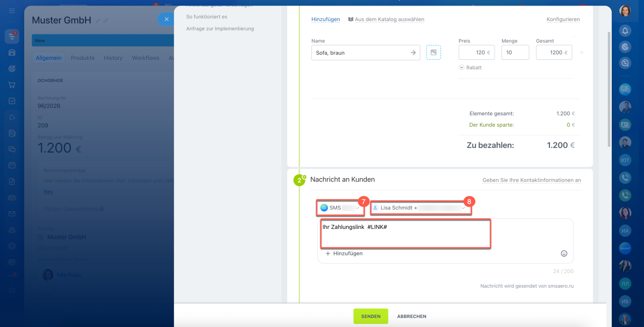Click the Konfigurieren link

563,19
